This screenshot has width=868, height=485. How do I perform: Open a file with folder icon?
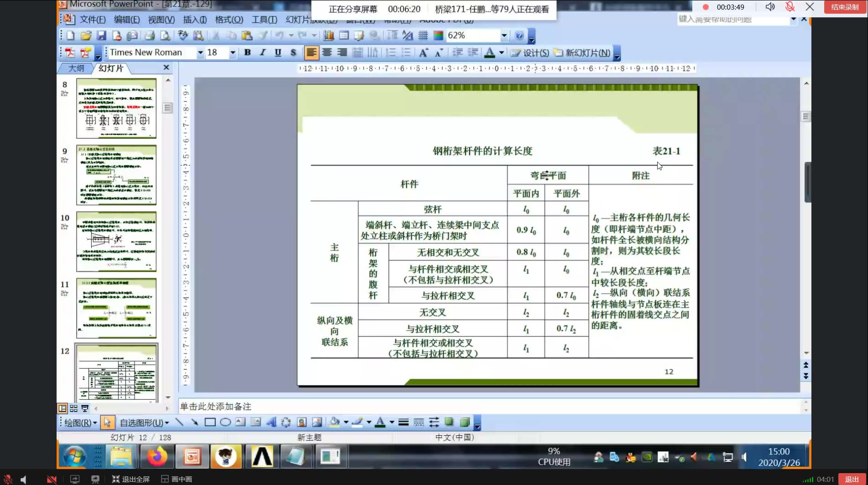click(86, 36)
